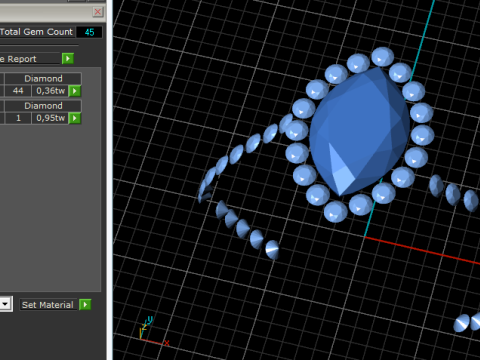This screenshot has height=360, width=480.
Task: Select the large marquise center gem
Action: (359, 132)
